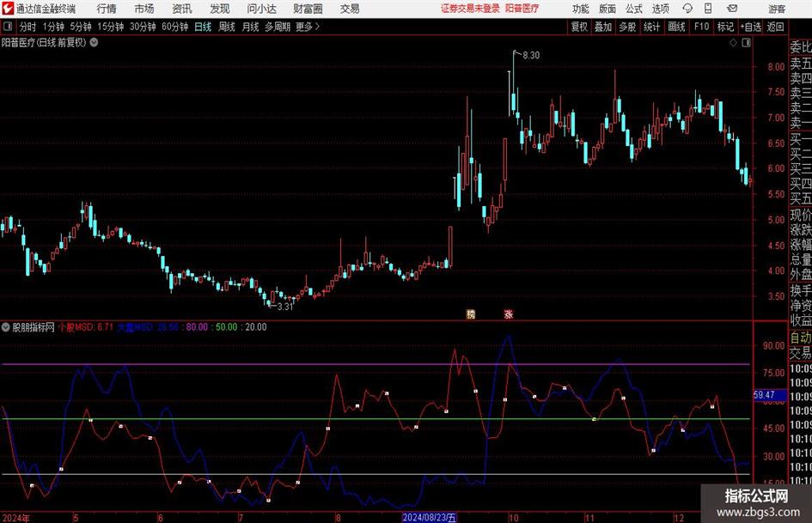Expand the 更多 period options
812x523 pixels.
coord(308,27)
